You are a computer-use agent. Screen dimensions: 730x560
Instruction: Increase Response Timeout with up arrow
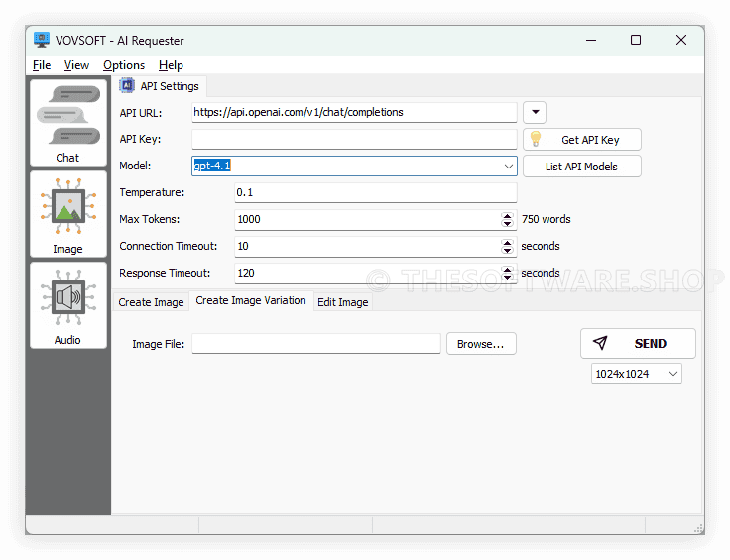507,269
